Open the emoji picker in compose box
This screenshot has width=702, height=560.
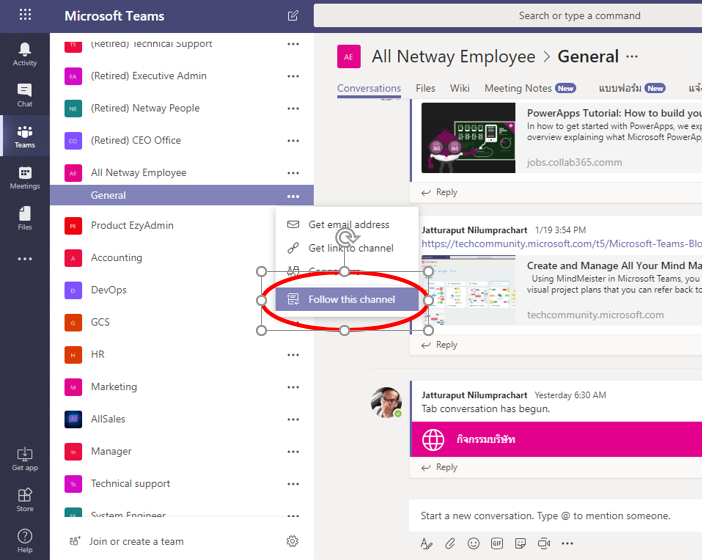(473, 544)
